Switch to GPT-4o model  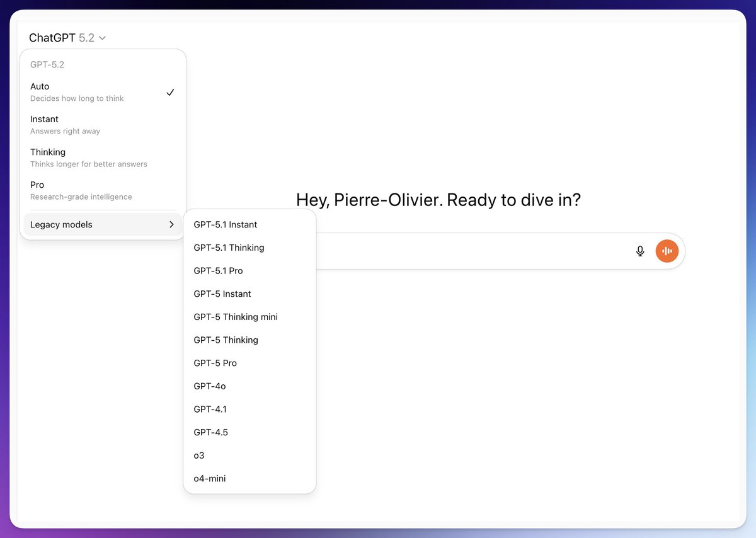pos(249,386)
